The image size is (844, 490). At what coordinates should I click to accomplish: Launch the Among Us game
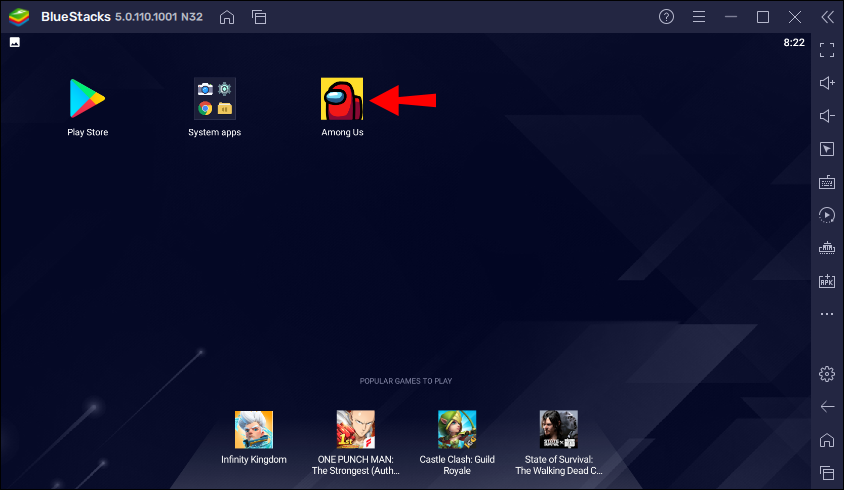[342, 99]
